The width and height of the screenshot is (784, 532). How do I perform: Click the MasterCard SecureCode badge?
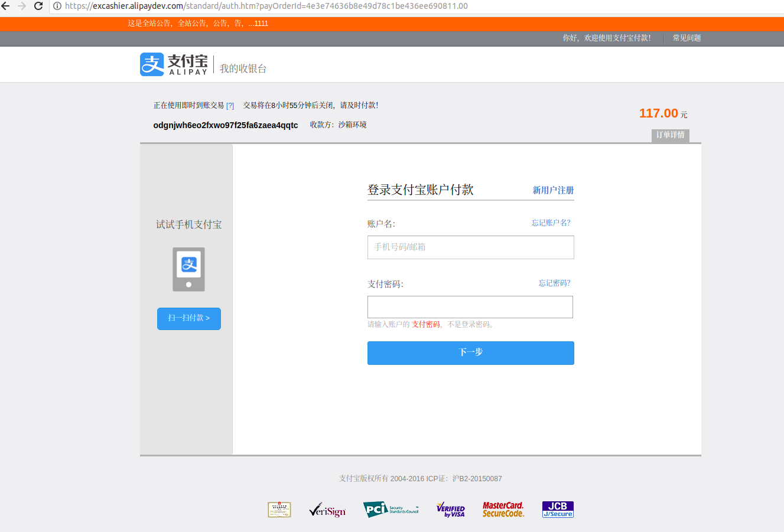point(503,510)
